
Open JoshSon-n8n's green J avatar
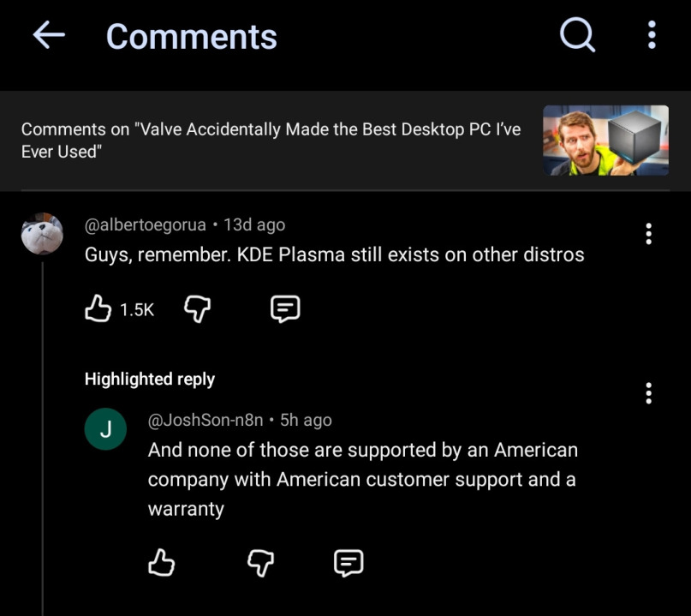(x=105, y=429)
